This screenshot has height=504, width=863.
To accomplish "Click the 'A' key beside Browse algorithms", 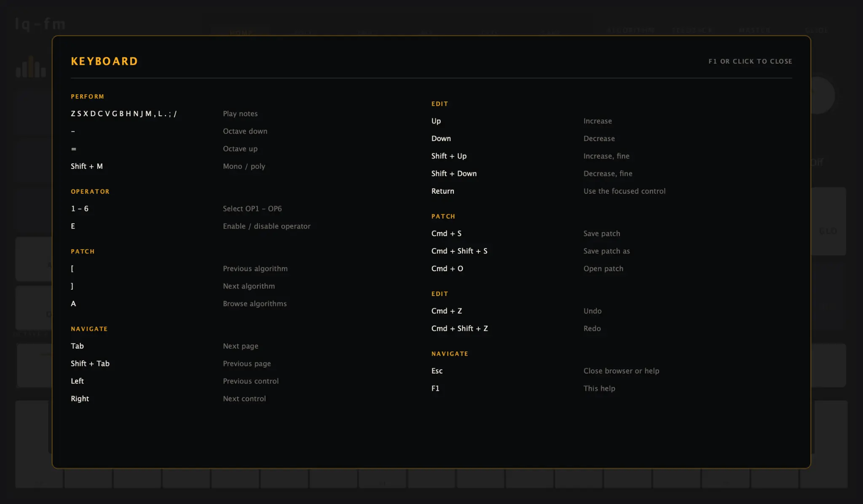I will pyautogui.click(x=73, y=304).
